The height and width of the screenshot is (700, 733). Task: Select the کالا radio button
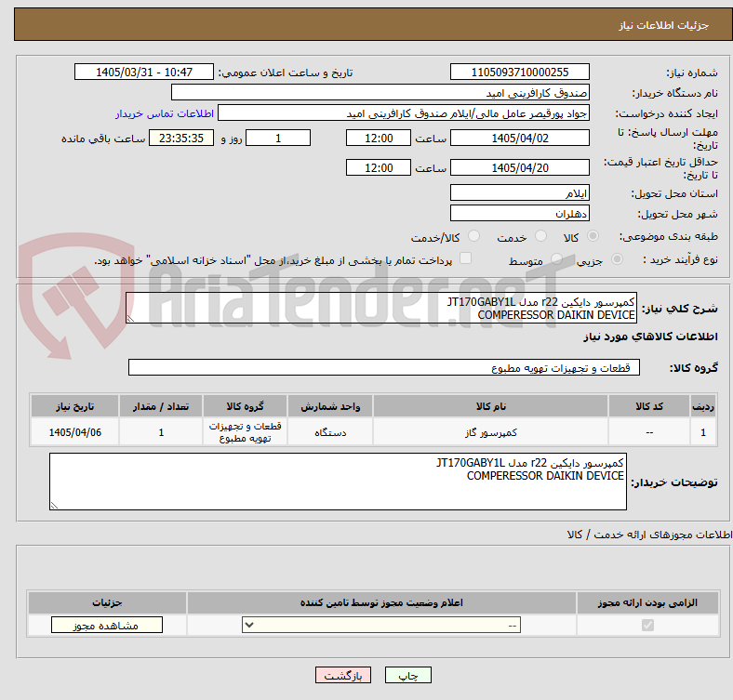[x=593, y=236]
